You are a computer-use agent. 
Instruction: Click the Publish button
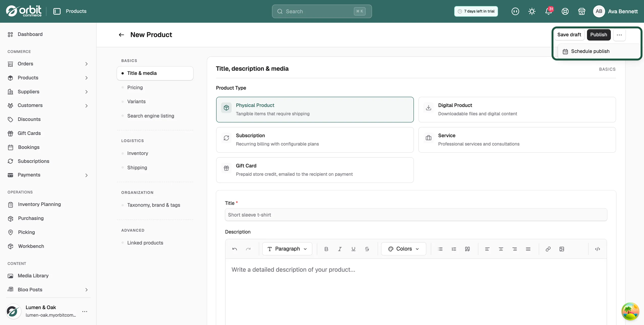coord(599,35)
